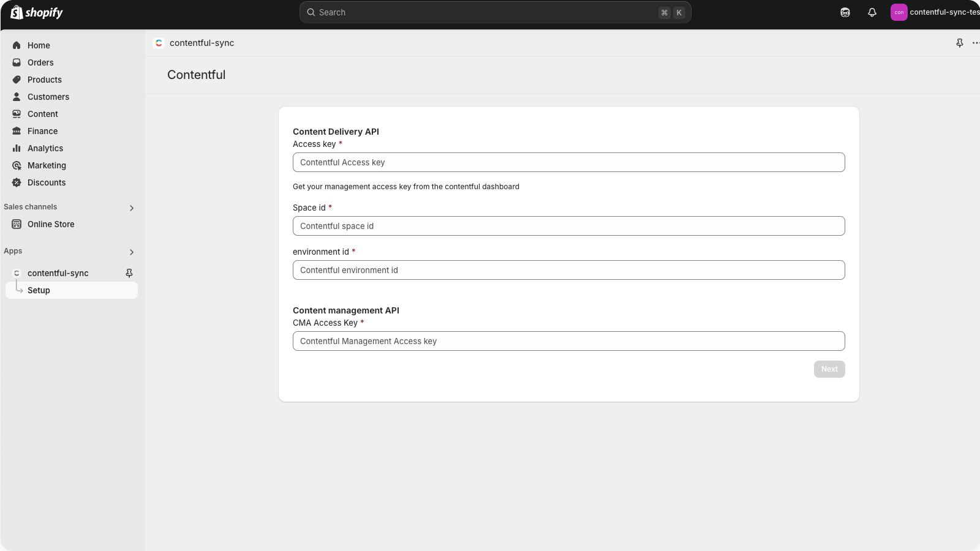This screenshot has width=980, height=551.
Task: Expand the Sales channels section
Action: pos(131,208)
